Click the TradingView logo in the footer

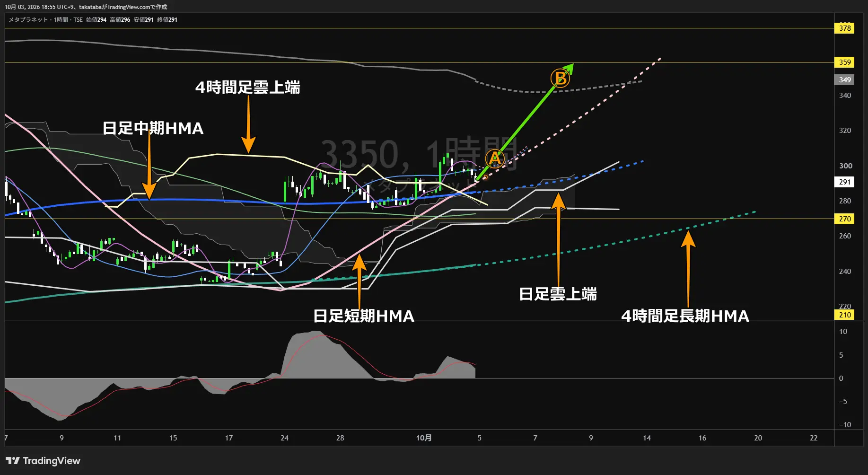click(43, 461)
